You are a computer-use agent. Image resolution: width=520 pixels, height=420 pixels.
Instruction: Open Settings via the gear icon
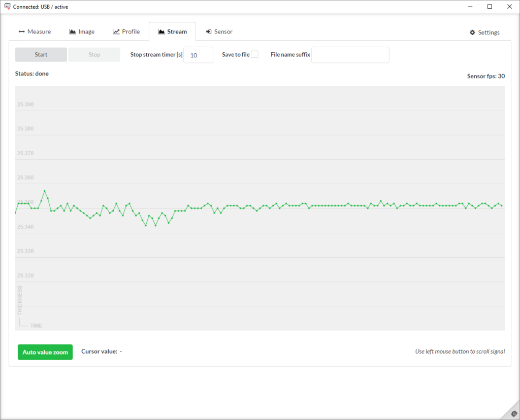[x=472, y=32]
